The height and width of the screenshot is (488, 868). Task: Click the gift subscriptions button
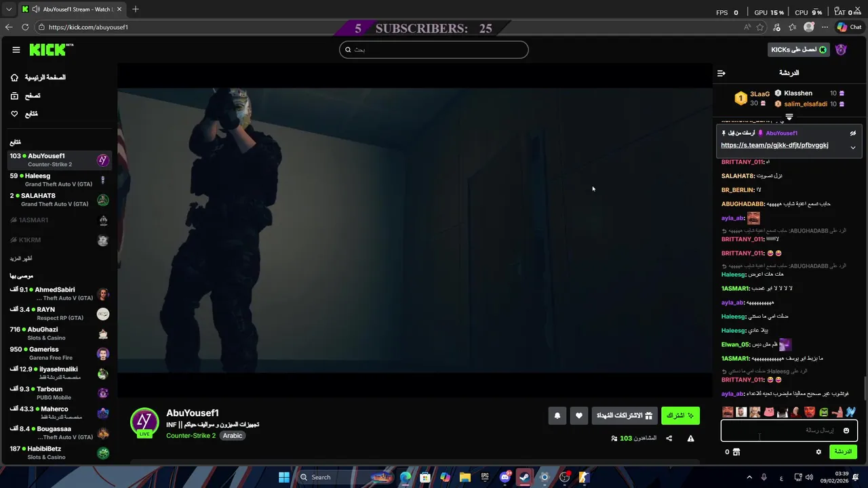click(x=624, y=415)
